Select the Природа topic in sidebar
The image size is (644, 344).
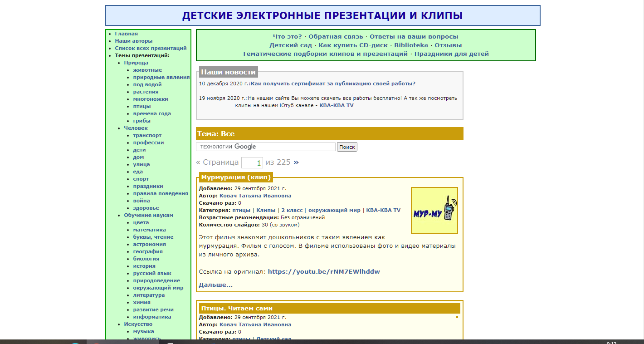pos(136,63)
